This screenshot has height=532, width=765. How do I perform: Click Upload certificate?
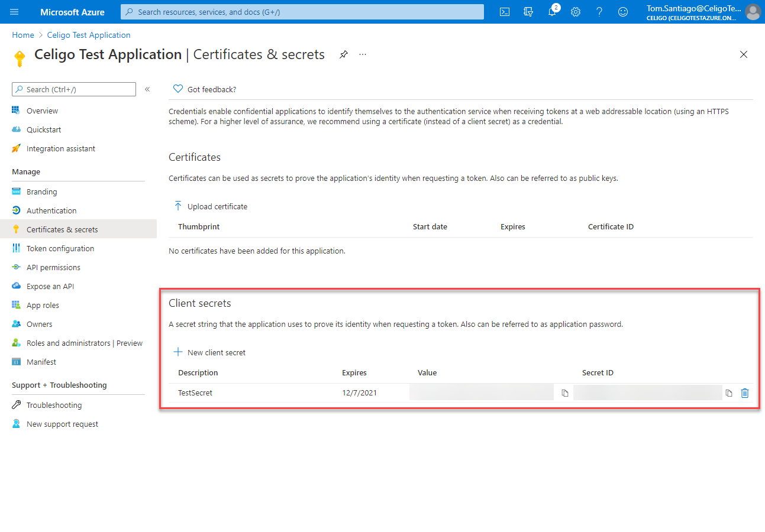click(211, 206)
